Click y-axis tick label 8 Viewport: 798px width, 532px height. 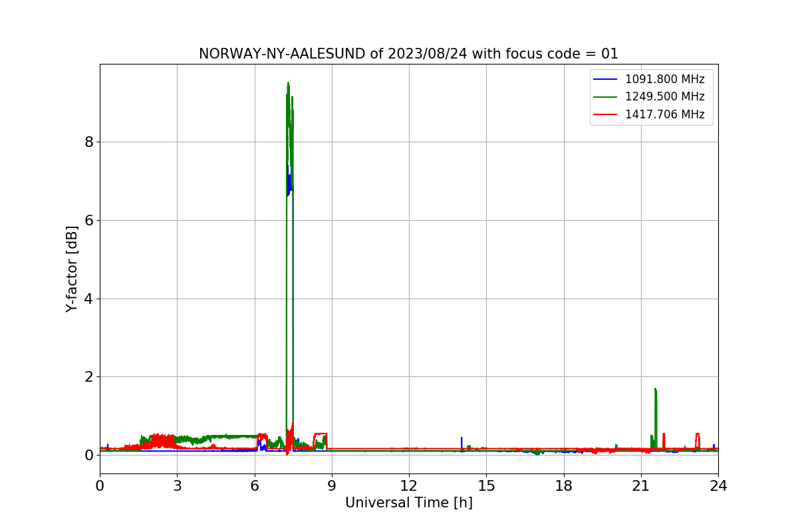tap(88, 142)
